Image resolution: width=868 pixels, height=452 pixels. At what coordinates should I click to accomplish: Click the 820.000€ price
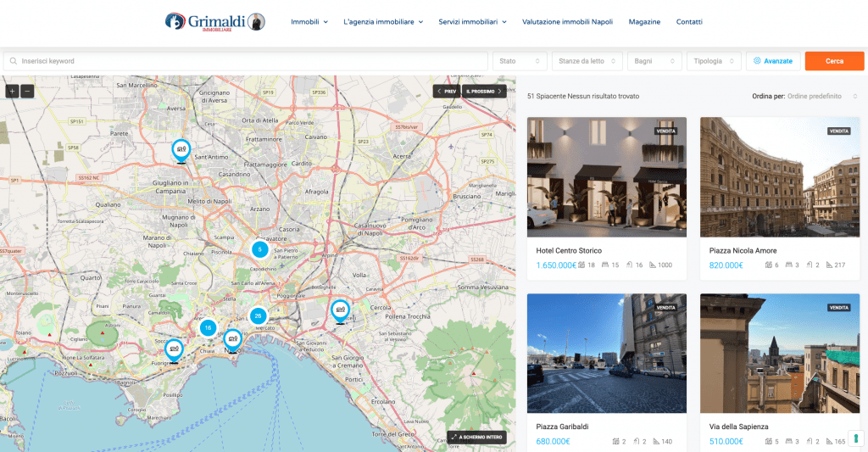pos(726,265)
